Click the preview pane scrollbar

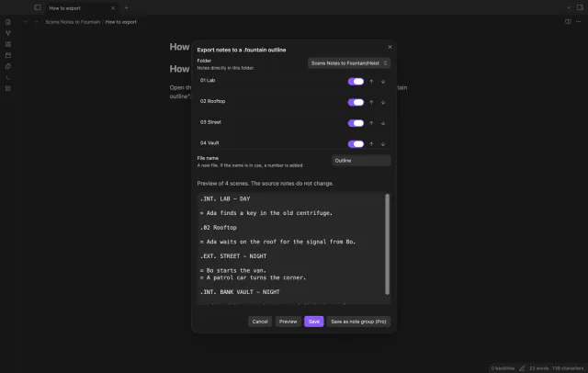pyautogui.click(x=388, y=244)
